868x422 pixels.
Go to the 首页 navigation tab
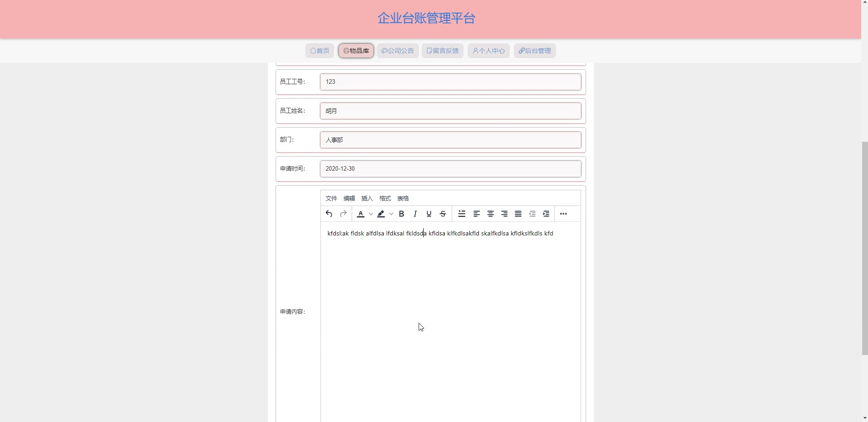pyautogui.click(x=320, y=51)
